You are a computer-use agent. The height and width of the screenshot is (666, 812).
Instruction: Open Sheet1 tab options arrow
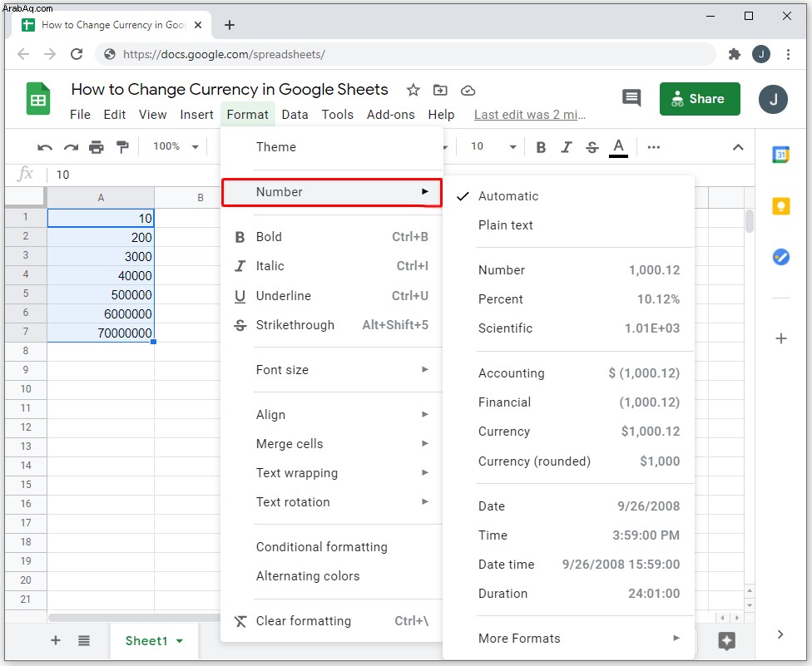pyautogui.click(x=180, y=641)
